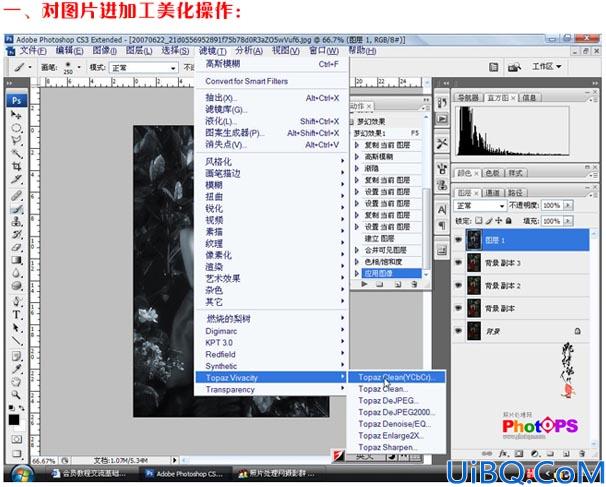Select the Move tool
The width and height of the screenshot is (606, 487).
(x=16, y=115)
